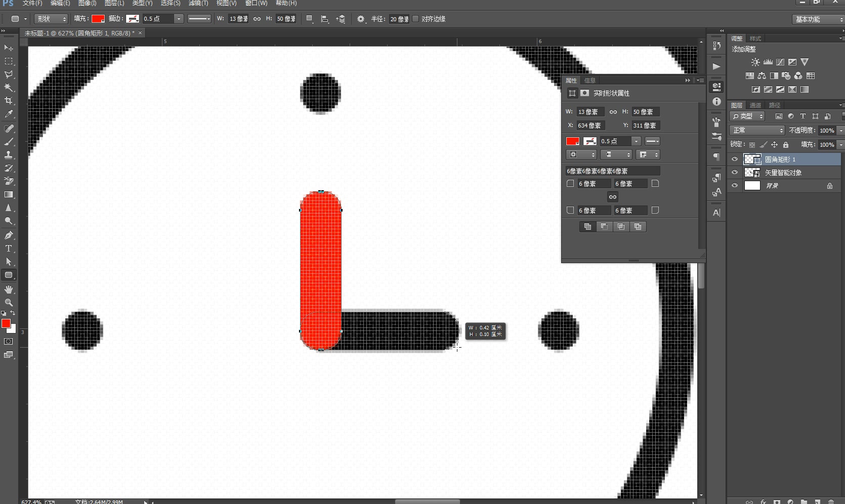Open path arrangement stack icon in options bar
The width and height of the screenshot is (845, 504).
pos(341,19)
